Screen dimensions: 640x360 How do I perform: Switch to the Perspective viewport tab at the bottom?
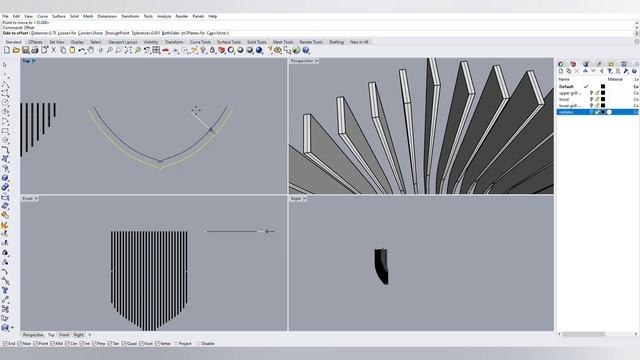(x=33, y=335)
